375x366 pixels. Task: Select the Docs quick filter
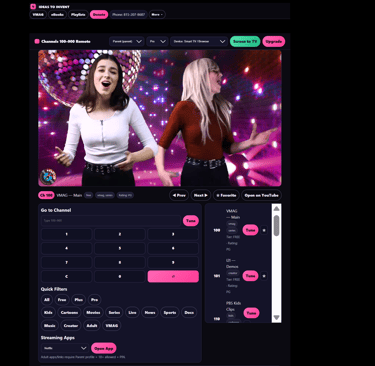(189, 313)
